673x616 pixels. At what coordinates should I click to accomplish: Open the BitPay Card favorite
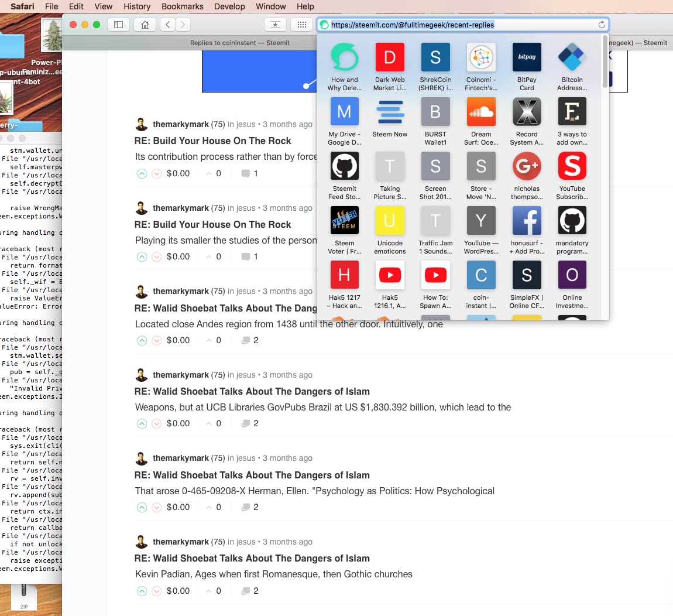pyautogui.click(x=527, y=67)
